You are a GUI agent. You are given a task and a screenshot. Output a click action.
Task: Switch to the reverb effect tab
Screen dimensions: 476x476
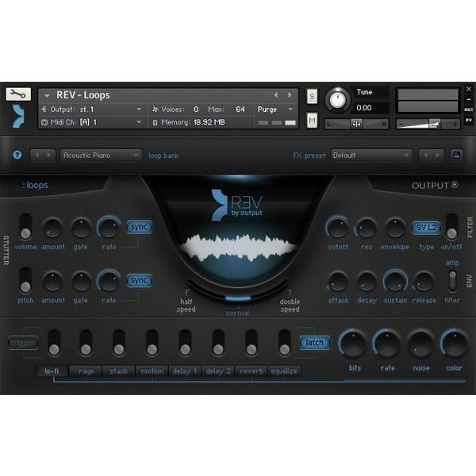(x=251, y=371)
